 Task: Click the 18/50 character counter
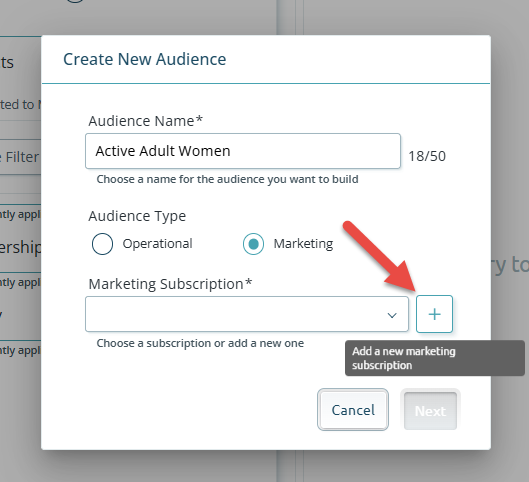pyautogui.click(x=427, y=156)
